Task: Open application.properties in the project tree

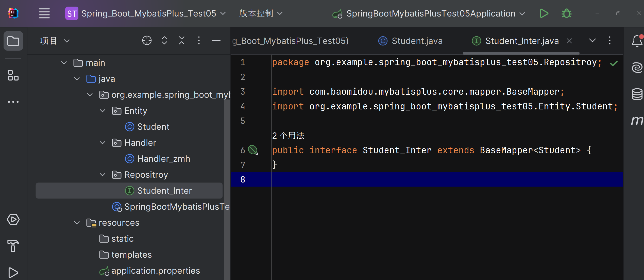Action: click(x=155, y=271)
